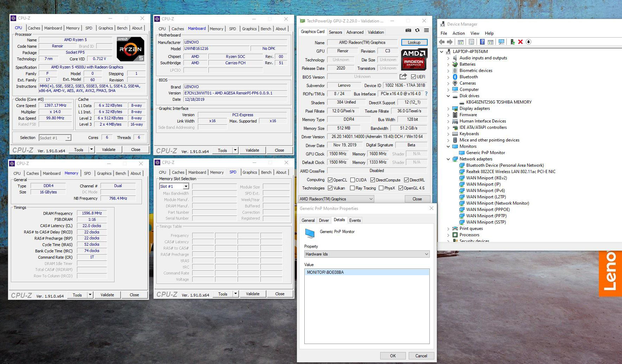This screenshot has height=364, width=622.
Task: Select the Keyboards icon in Device Manager
Action: point(455,134)
